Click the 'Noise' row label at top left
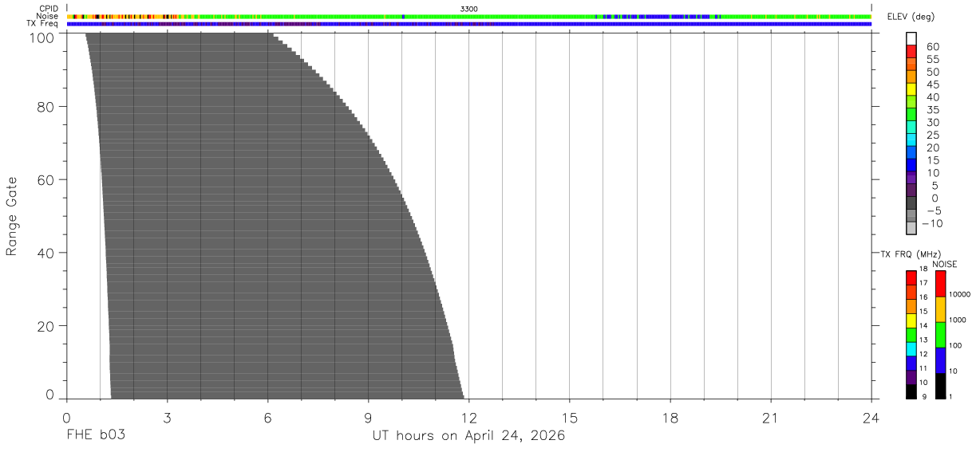This screenshot has width=980, height=452. coord(49,16)
